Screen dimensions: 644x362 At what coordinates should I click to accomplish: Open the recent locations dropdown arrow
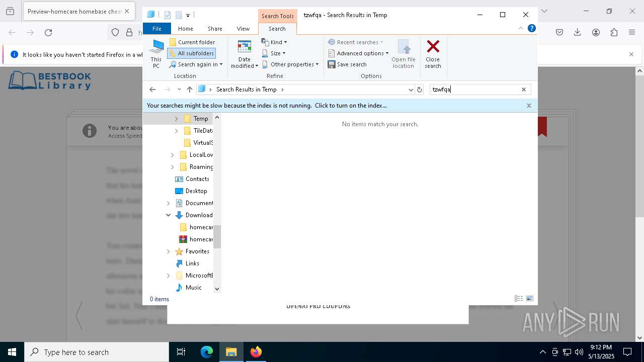(x=179, y=89)
